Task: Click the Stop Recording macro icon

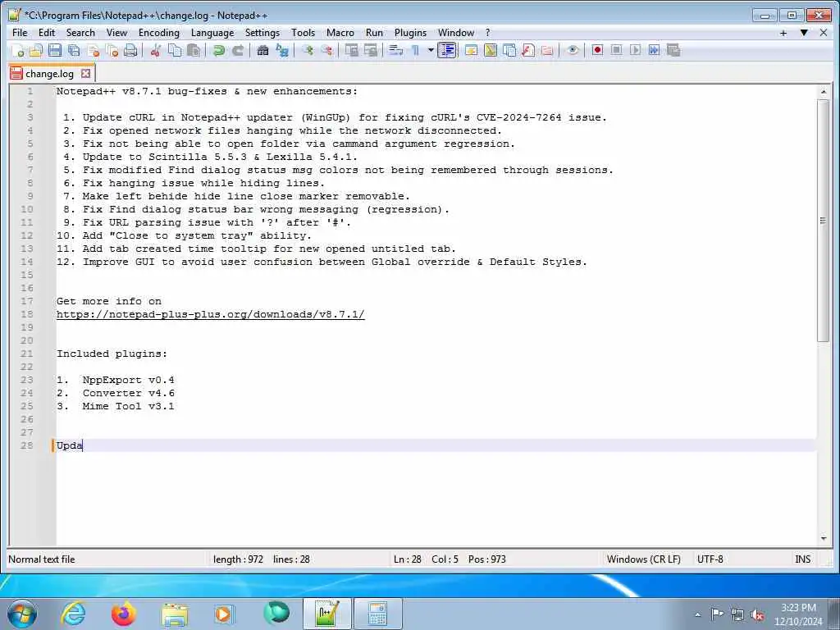Action: [617, 50]
